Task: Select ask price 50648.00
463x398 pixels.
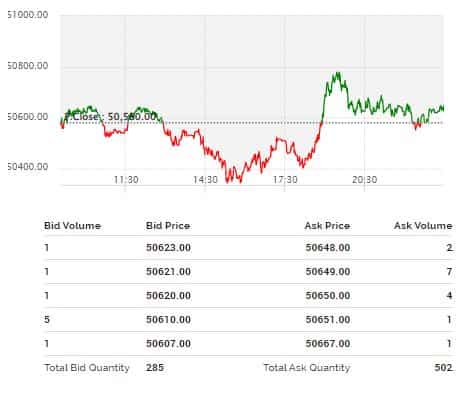Action: point(328,248)
